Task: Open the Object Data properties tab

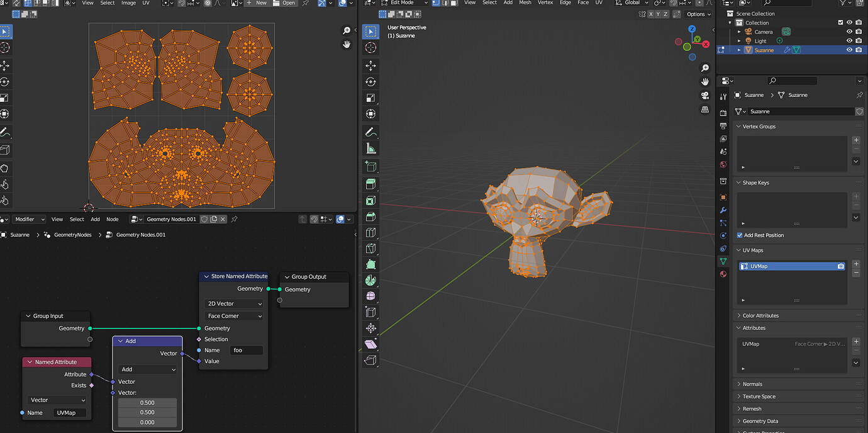Action: 723,261
